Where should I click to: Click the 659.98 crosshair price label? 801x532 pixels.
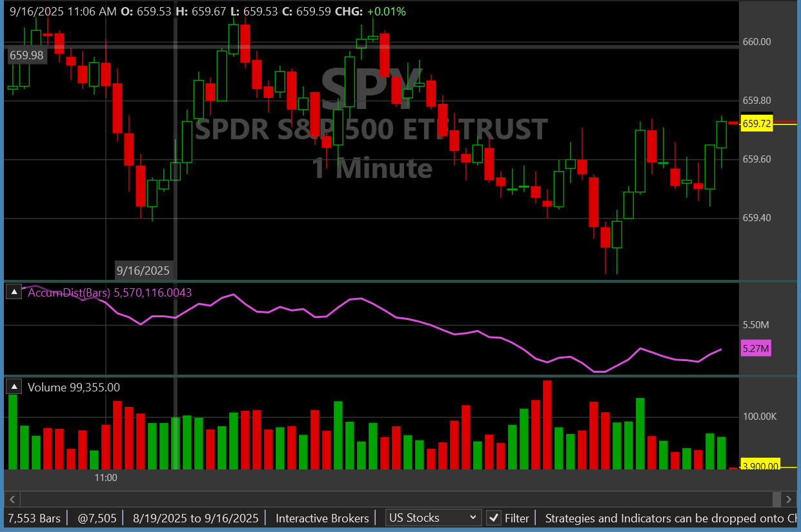tap(27, 55)
